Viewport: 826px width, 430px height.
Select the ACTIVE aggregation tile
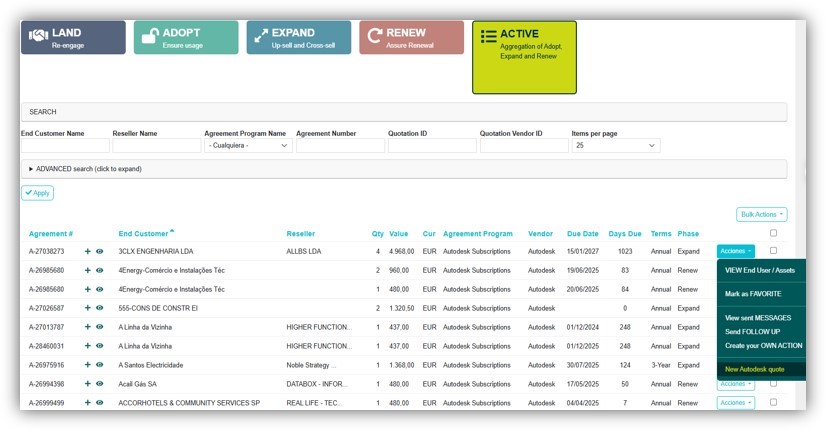524,57
